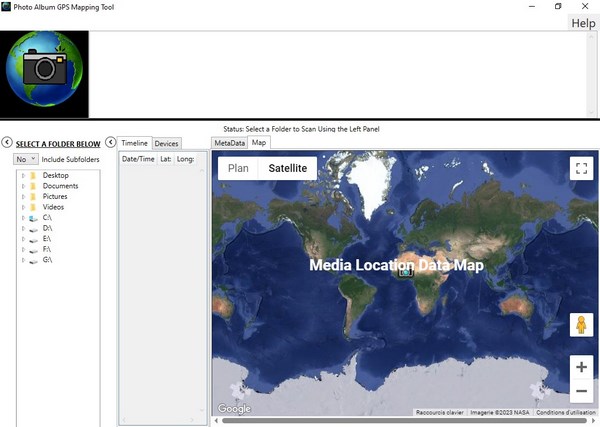Click the globe camera application logo
The height and width of the screenshot is (427, 600).
pos(44,74)
